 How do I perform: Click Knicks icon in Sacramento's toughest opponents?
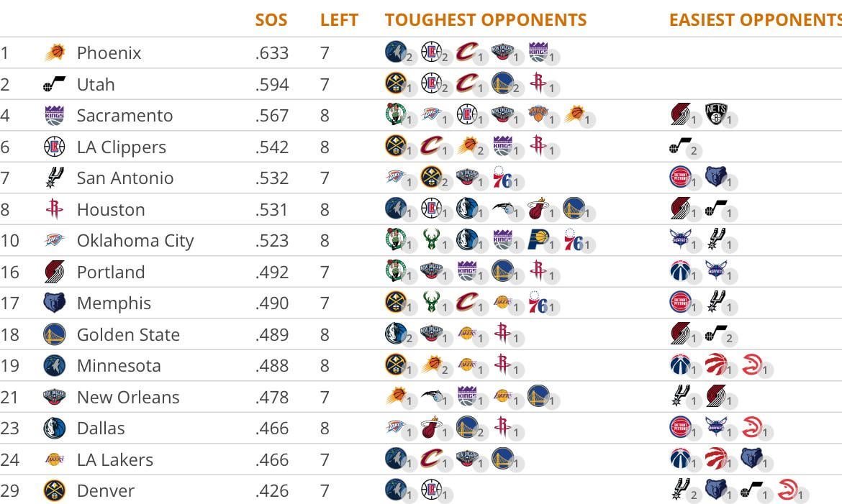coord(538,114)
